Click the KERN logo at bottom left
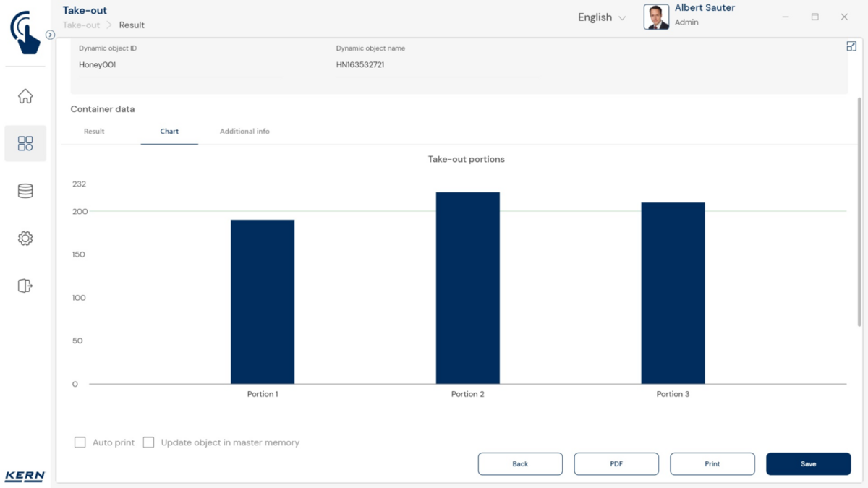Screen dimensions: 868x488 pos(25,476)
